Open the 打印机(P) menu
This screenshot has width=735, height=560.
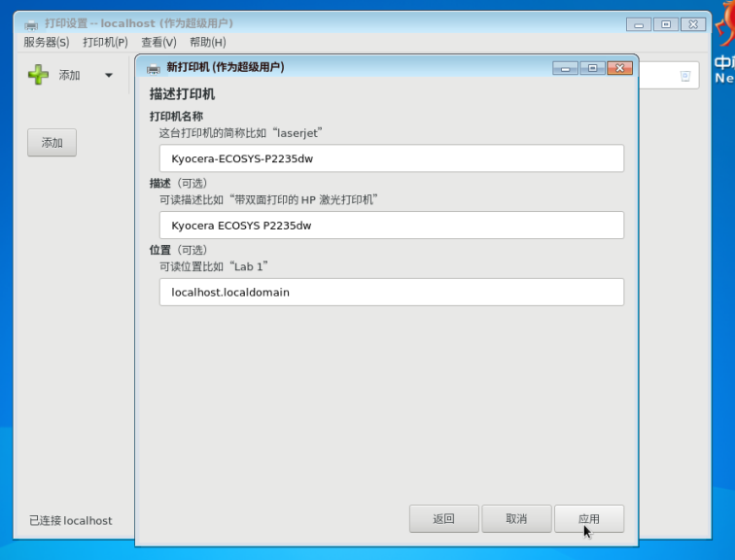coord(105,42)
